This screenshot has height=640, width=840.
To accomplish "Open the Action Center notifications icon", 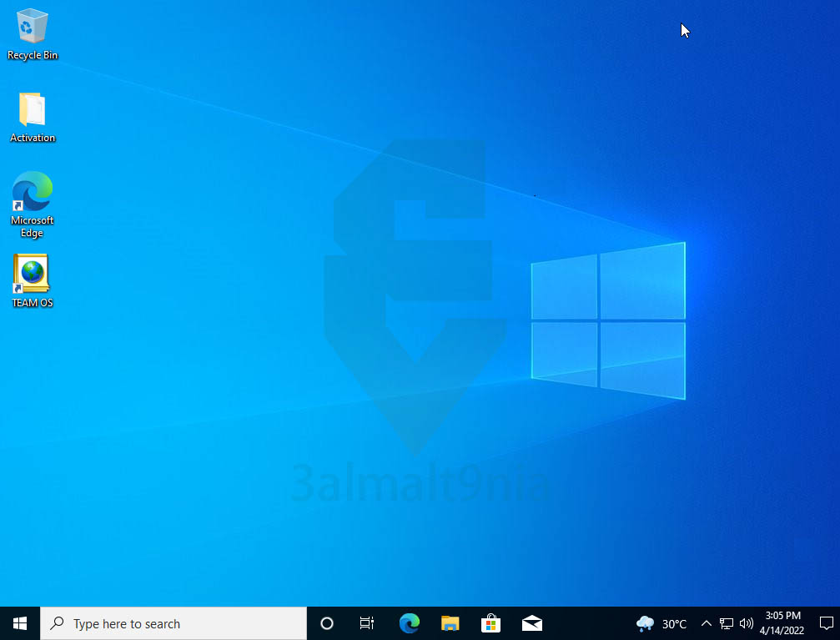I will (x=827, y=623).
